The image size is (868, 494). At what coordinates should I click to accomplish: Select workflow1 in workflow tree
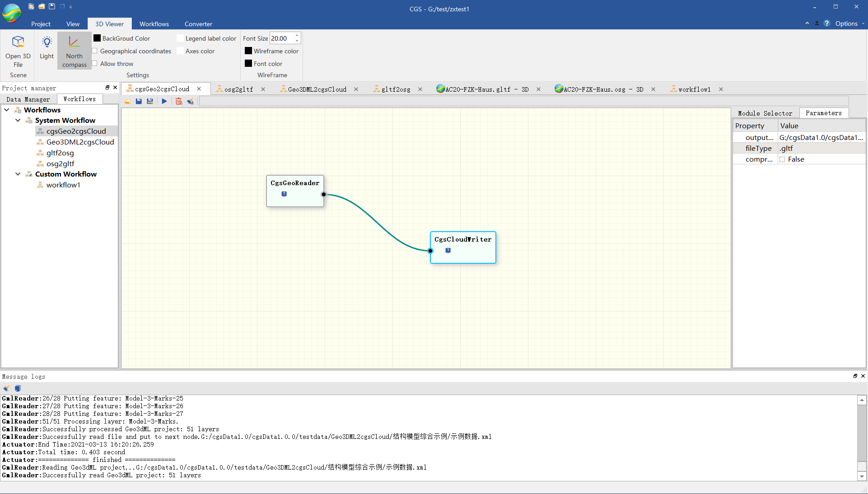pyautogui.click(x=63, y=185)
